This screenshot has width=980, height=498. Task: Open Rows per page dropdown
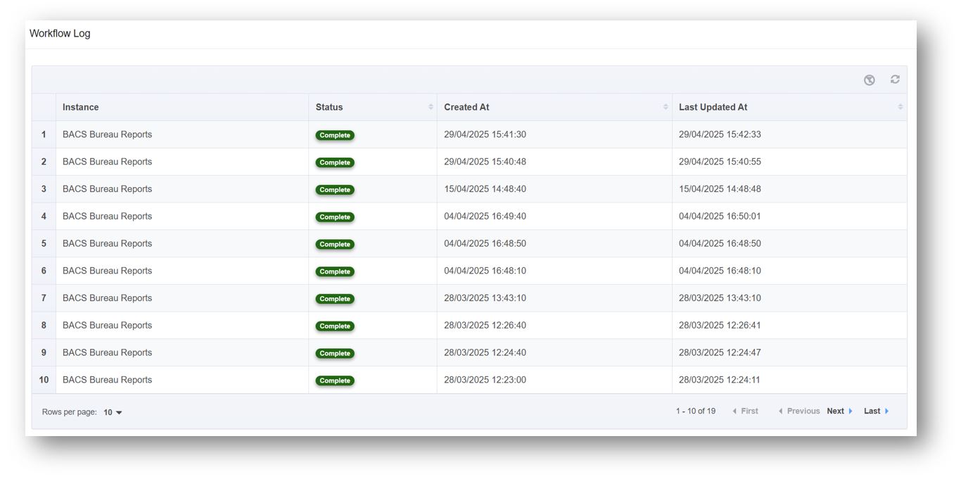(x=113, y=412)
